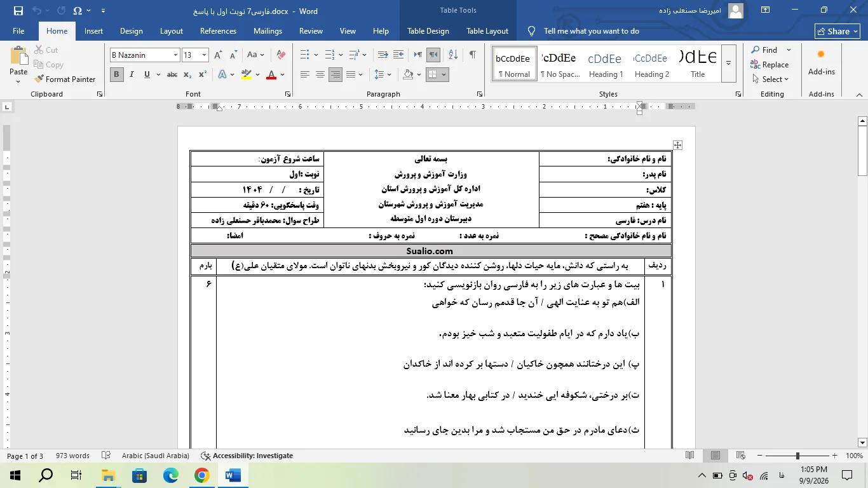The image size is (868, 488).
Task: Click the Undo arrow in the quick access toolbar
Action: [37, 11]
